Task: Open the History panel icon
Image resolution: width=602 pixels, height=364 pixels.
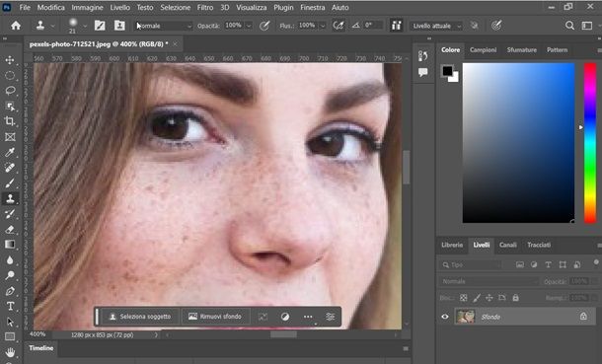Action: (422, 56)
